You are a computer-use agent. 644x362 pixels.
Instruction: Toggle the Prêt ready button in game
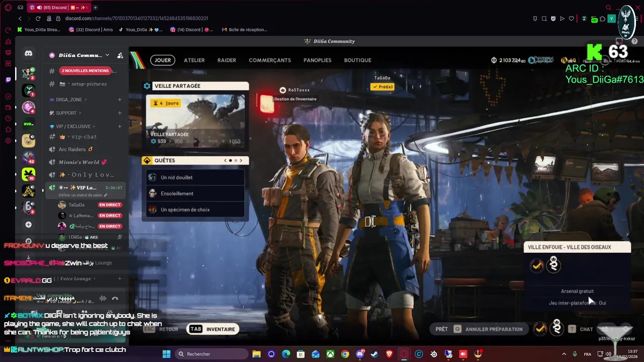[442, 329]
